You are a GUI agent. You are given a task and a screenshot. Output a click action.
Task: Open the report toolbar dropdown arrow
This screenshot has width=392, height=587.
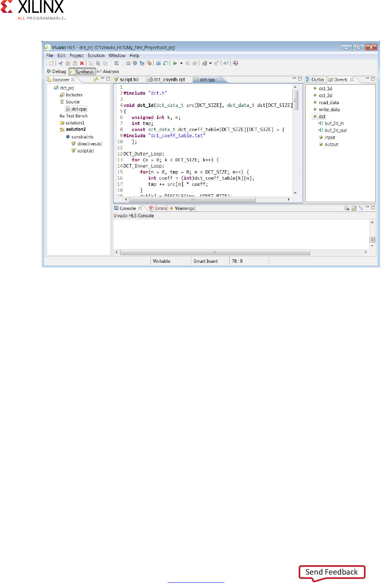point(210,63)
